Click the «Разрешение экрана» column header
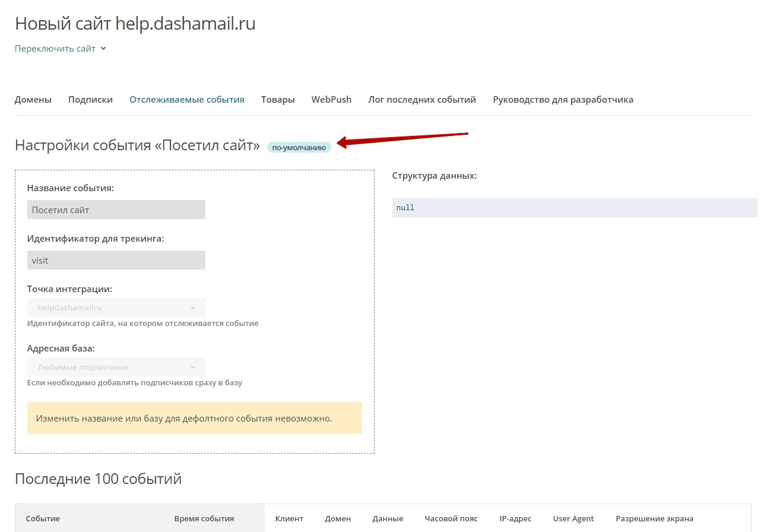Viewport: 777px width, 532px height. pyautogui.click(x=654, y=518)
